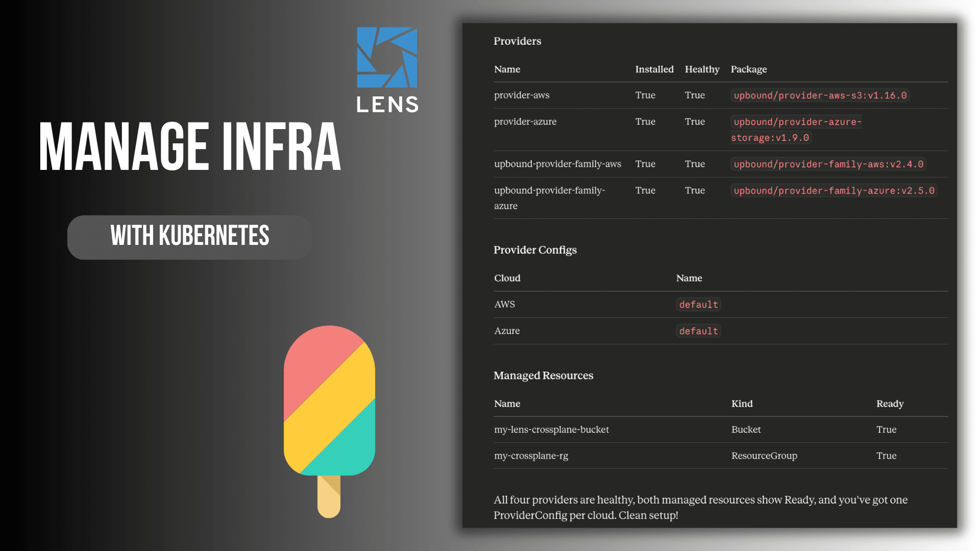Viewport: 980px width, 551px height.
Task: Click the Provider Configs section heading
Action: pos(535,250)
